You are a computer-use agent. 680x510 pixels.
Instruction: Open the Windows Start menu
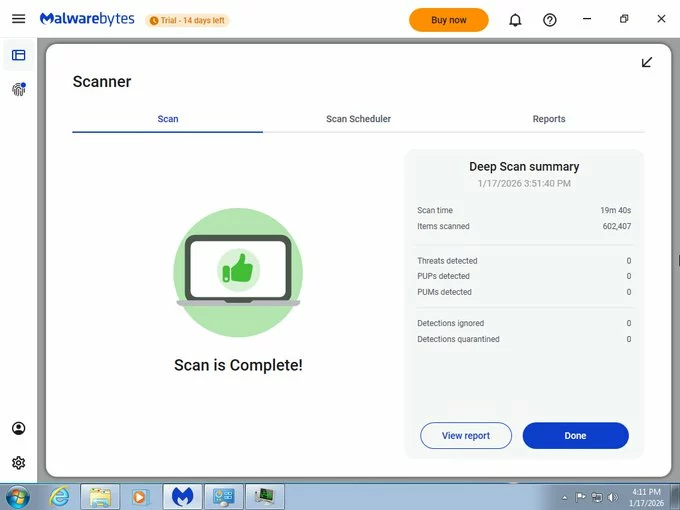(x=18, y=496)
